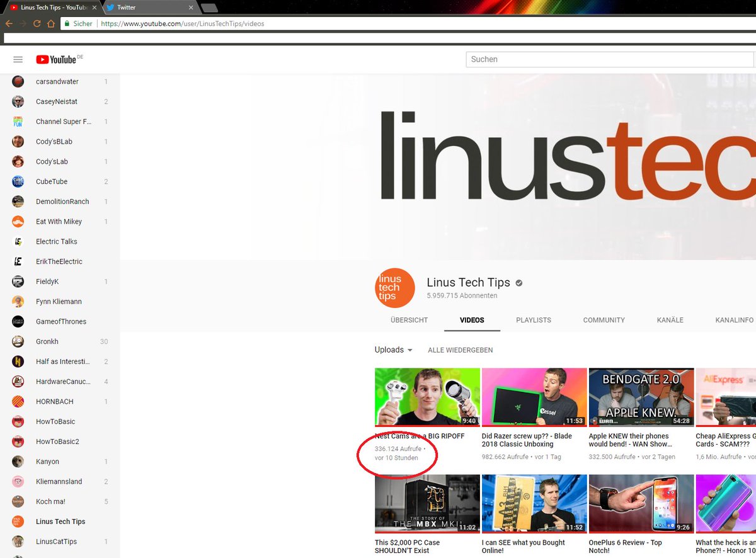Open HORNBACH channel avatar
Screen dimensions: 756x558
[18, 401]
